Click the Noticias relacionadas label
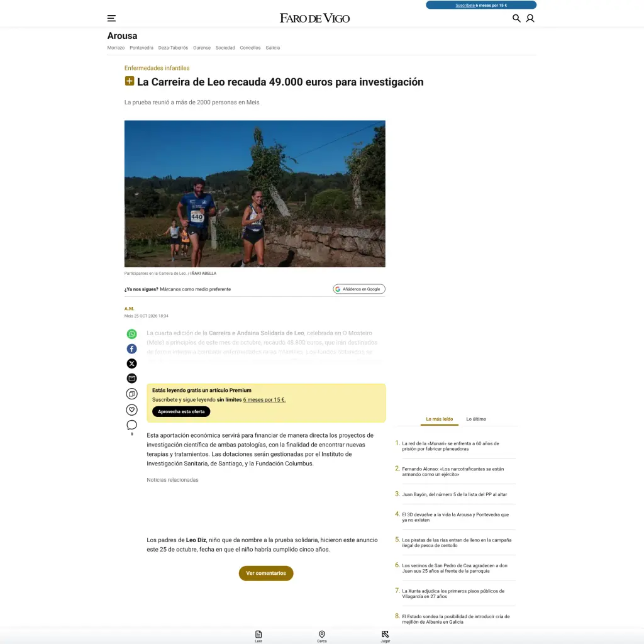 coord(172,480)
